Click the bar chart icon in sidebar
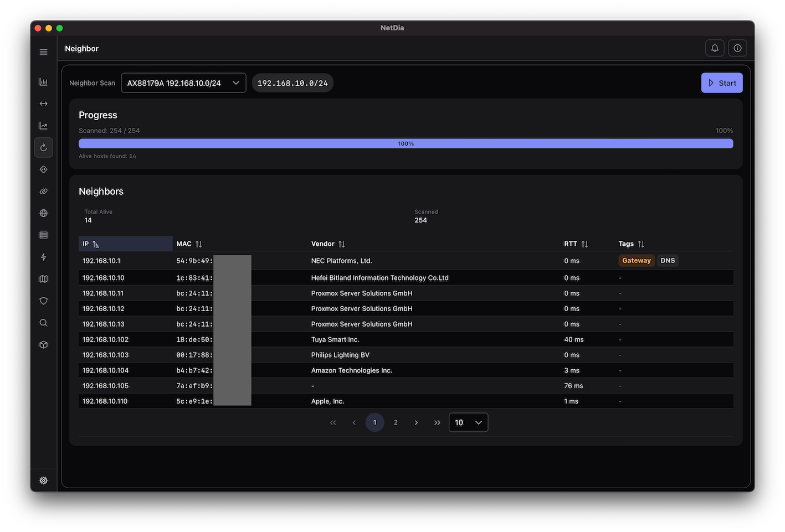This screenshot has height=532, width=785. coord(43,82)
